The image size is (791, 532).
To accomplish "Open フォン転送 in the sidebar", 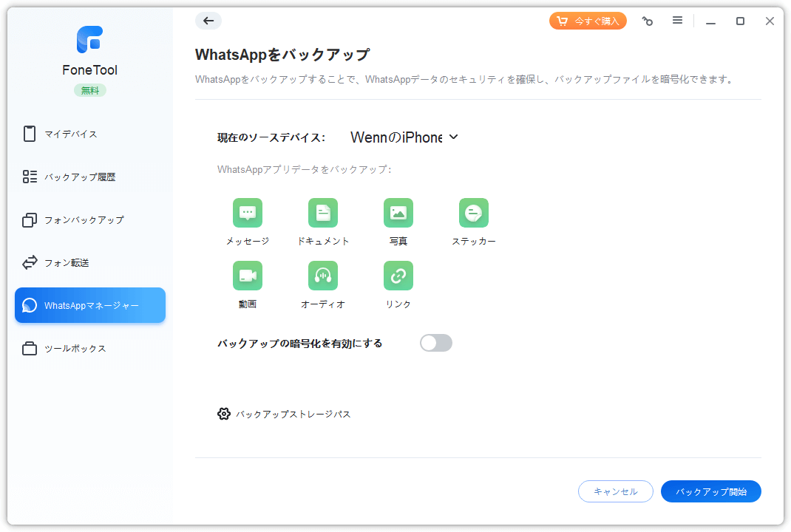I will [67, 262].
